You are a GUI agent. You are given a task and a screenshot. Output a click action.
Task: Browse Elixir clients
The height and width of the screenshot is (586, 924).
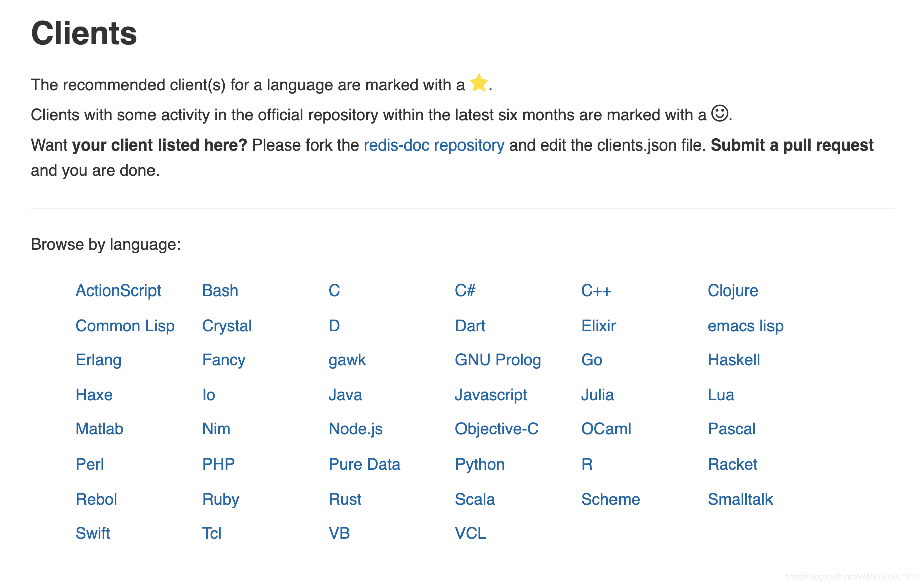(x=598, y=326)
